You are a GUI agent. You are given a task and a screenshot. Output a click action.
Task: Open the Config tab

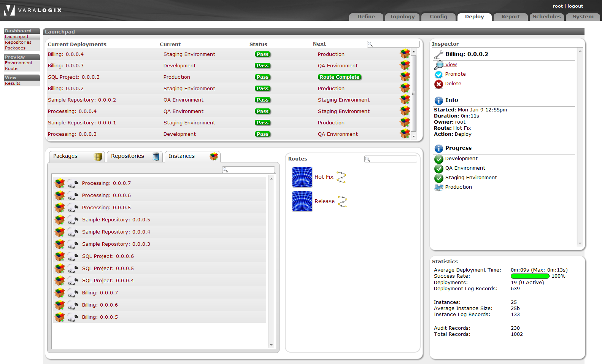[x=438, y=17]
